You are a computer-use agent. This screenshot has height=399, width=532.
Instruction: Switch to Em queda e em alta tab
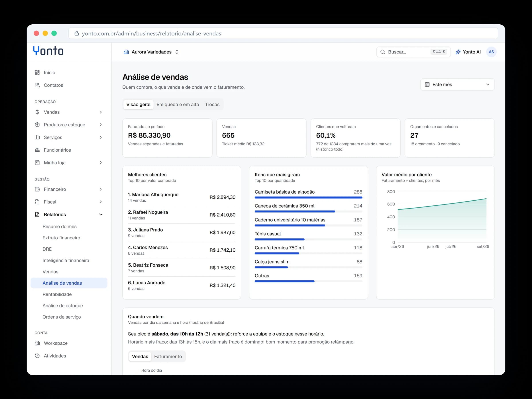tap(178, 104)
